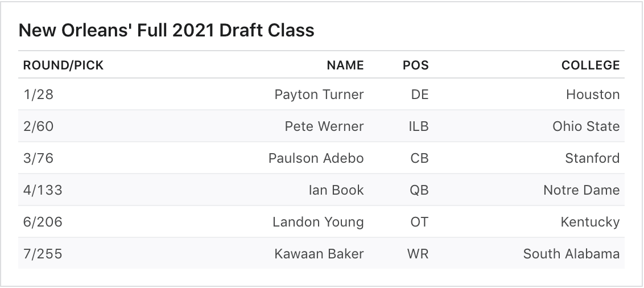Click the POS column header
This screenshot has height=288, width=644.
point(415,65)
